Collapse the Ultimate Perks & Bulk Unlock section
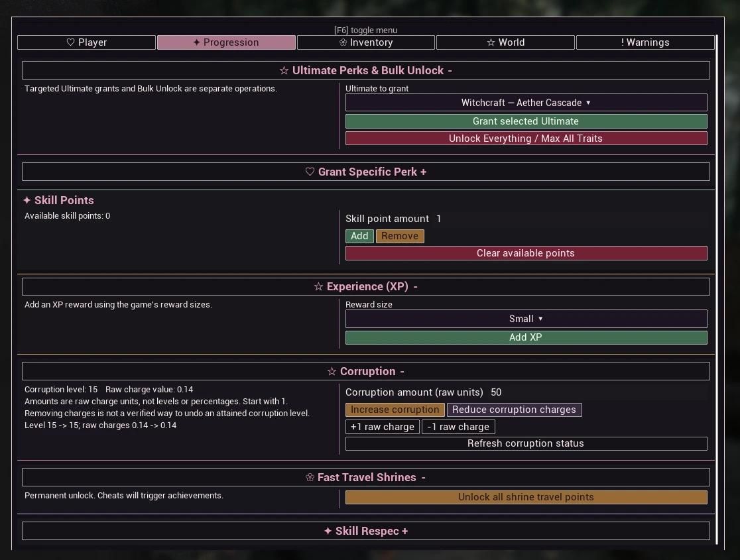Viewport: 740px width, 560px height. (366, 70)
